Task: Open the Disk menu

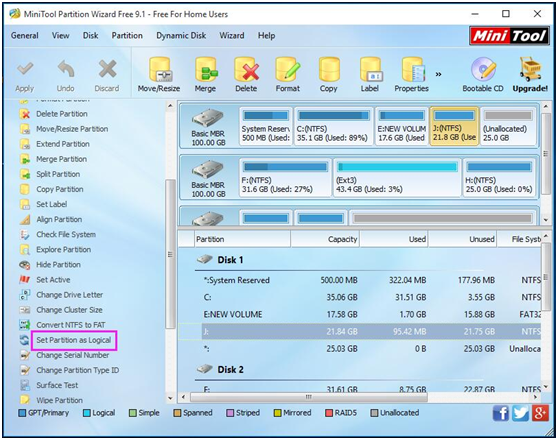Action: (90, 36)
